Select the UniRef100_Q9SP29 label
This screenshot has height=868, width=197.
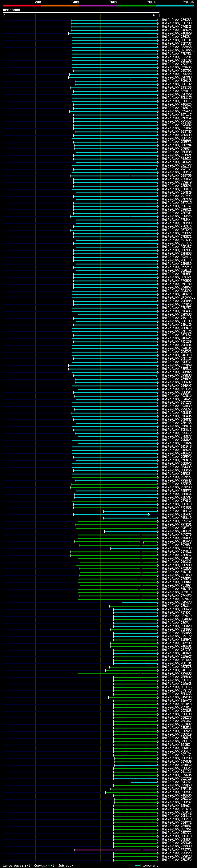177,853
